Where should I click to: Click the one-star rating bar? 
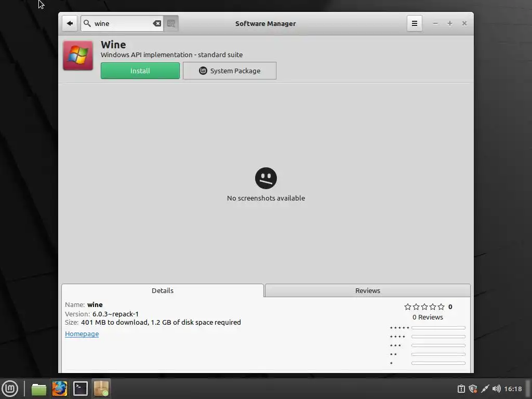click(x=438, y=363)
